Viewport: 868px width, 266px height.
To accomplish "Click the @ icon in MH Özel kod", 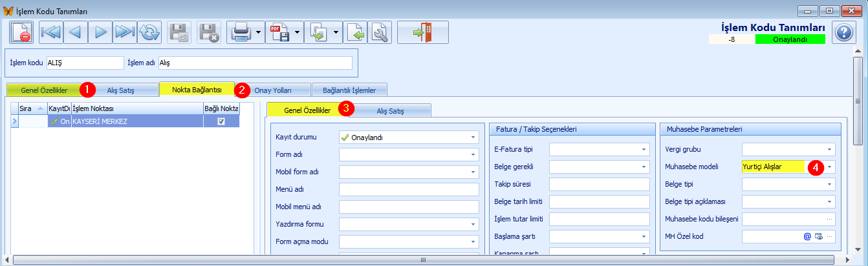I will tap(807, 236).
